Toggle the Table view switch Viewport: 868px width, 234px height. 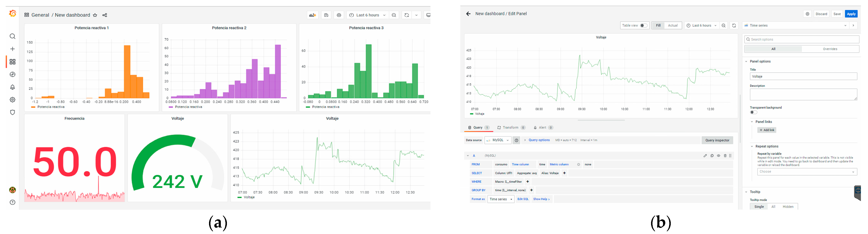click(x=644, y=25)
